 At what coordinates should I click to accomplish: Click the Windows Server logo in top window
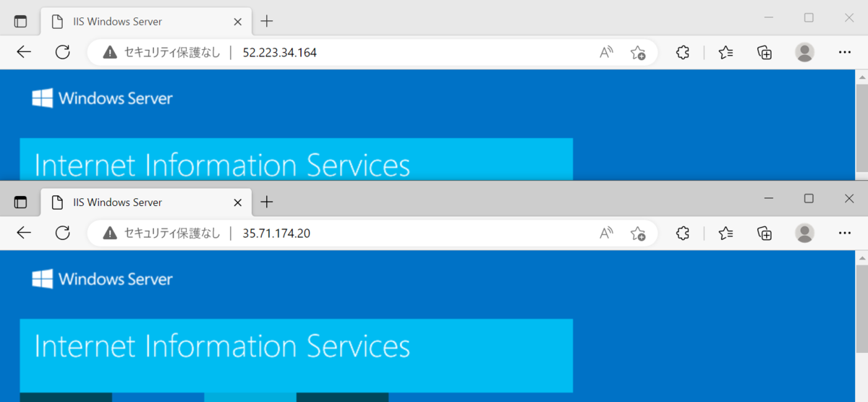pyautogui.click(x=102, y=98)
